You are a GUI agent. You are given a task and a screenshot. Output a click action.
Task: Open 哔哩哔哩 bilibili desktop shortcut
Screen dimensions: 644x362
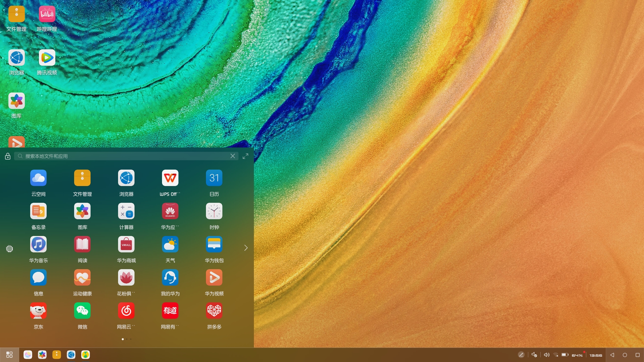47,14
